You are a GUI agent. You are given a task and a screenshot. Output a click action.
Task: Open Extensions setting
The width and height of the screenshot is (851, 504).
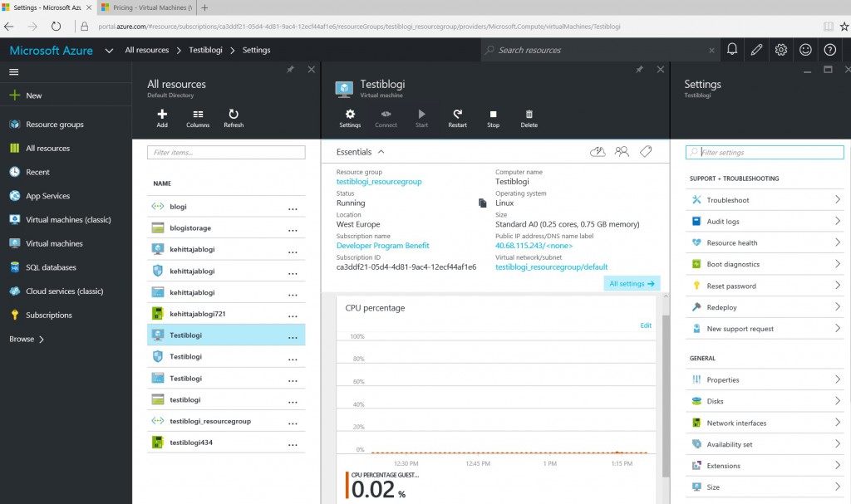coord(765,466)
